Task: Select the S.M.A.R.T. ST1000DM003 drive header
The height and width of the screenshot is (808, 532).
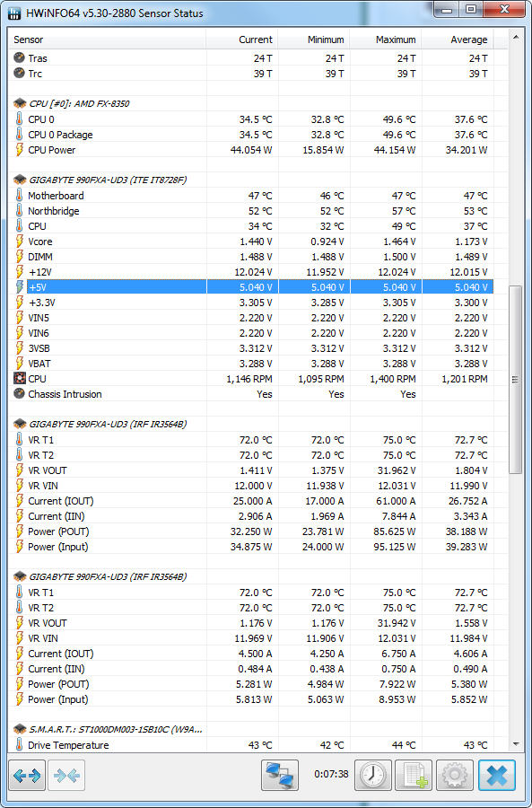Action: [x=116, y=729]
